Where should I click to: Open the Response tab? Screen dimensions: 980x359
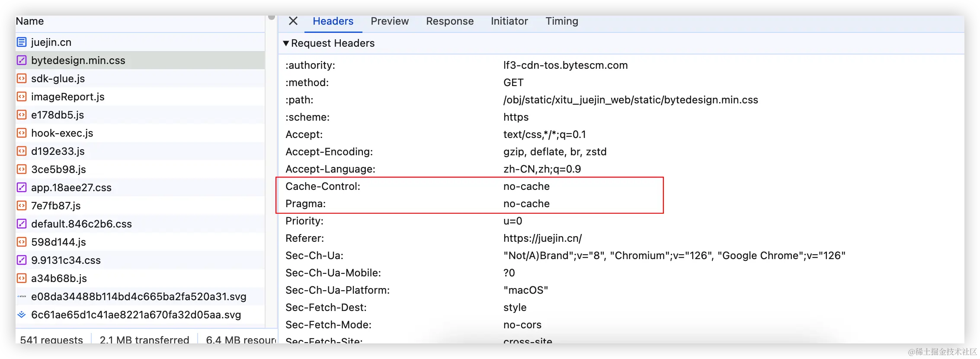450,21
